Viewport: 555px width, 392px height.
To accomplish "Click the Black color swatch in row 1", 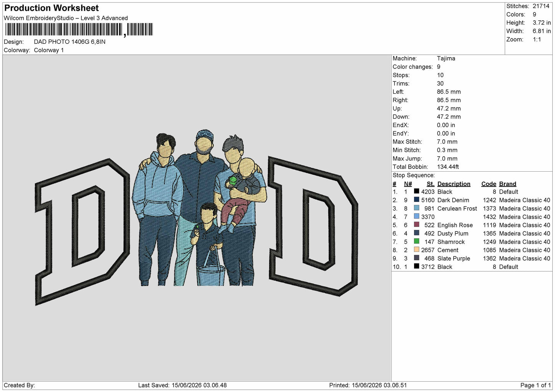I will click(416, 191).
